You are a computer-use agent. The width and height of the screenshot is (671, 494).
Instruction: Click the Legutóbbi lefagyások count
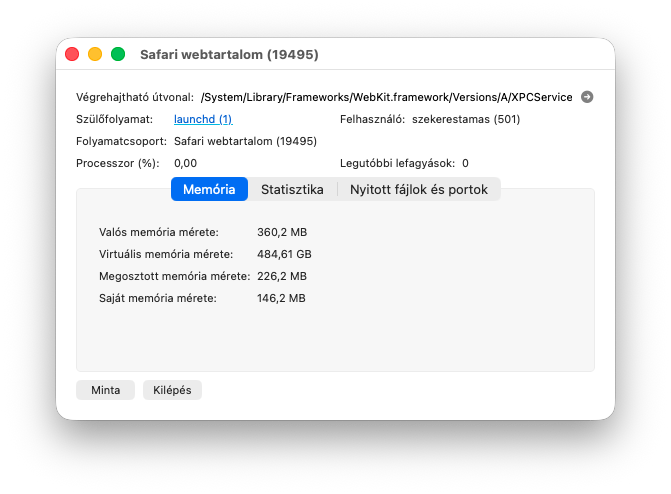point(465,163)
